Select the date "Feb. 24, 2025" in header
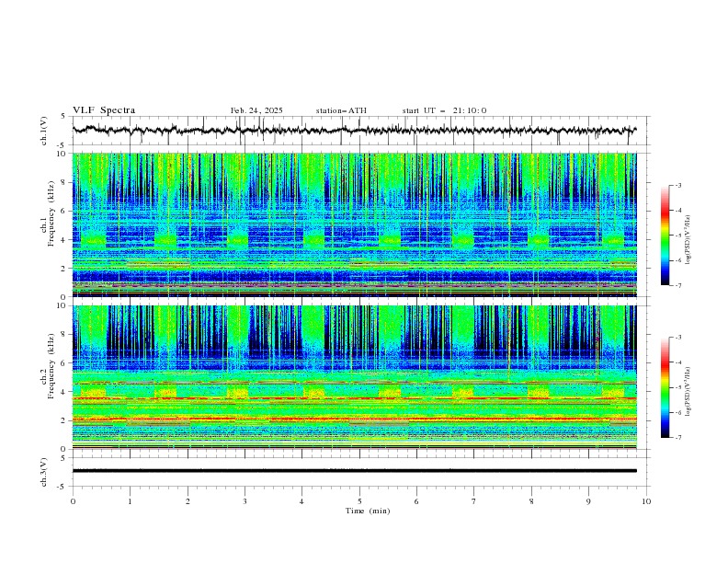The height and width of the screenshot is (563, 728). pos(256,110)
